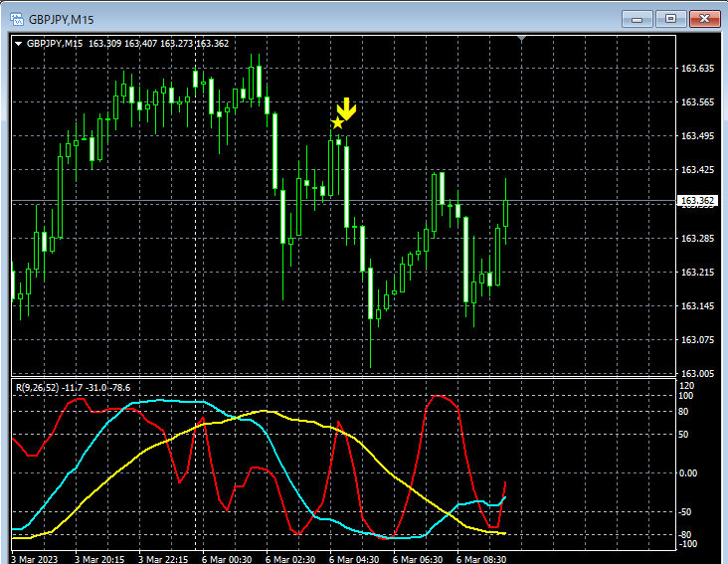Click time axis label 3 Mar 22:15
Screen dimensions: 728x564
coord(163,559)
